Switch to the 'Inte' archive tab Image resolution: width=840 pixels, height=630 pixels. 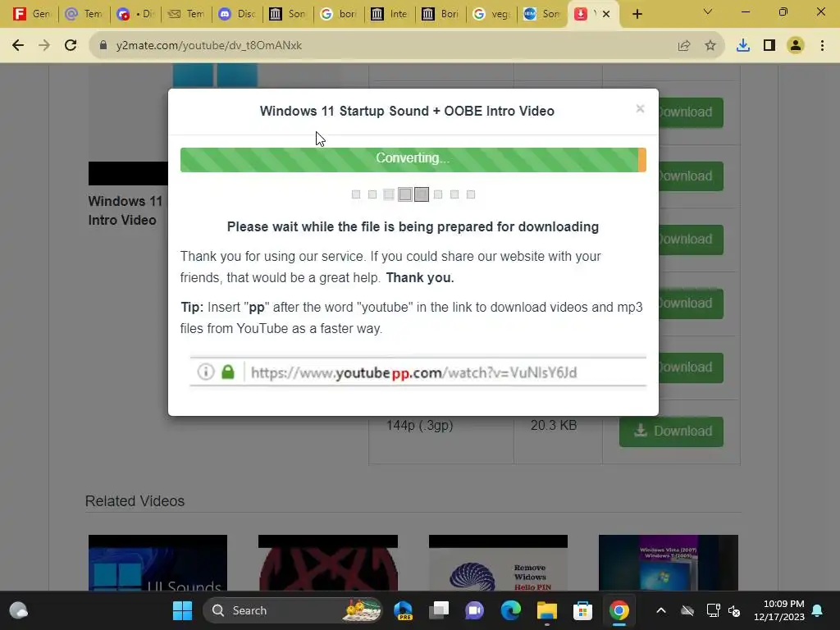click(x=390, y=14)
